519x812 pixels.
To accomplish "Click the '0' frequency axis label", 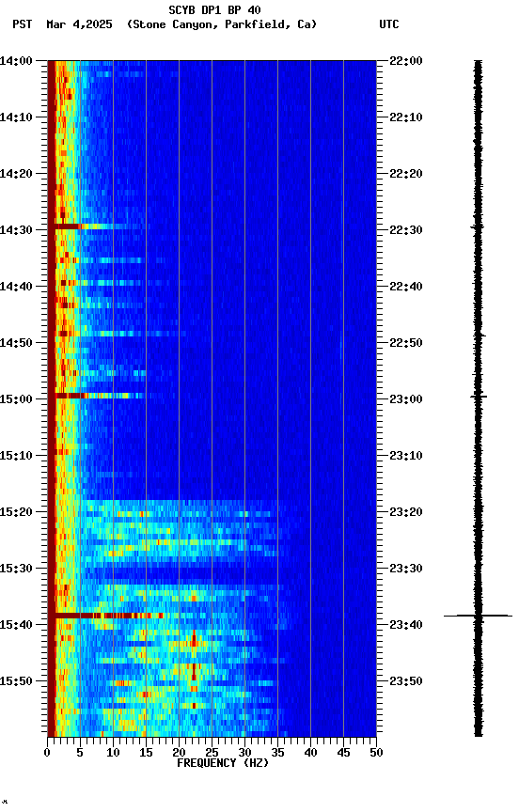I will (47, 753).
